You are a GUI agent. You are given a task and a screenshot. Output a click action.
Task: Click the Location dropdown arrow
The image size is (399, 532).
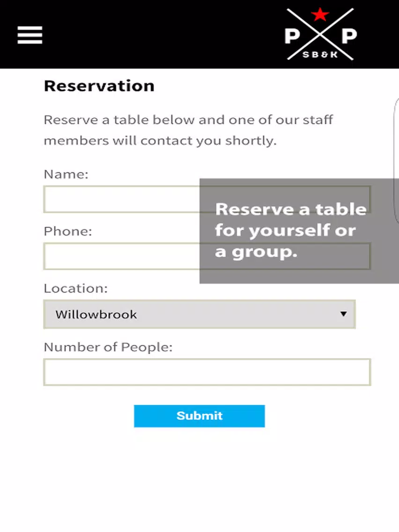[343, 314]
